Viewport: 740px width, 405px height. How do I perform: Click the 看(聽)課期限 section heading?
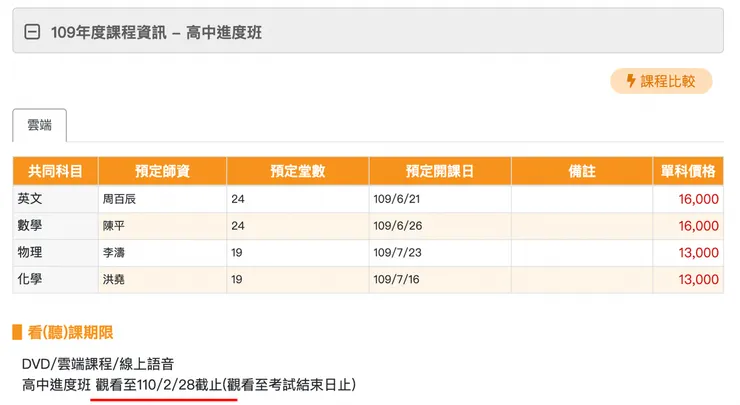coord(70,333)
